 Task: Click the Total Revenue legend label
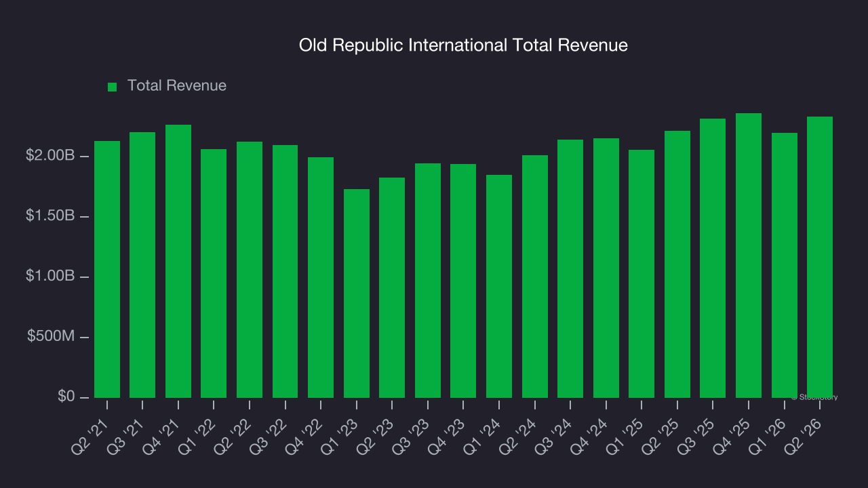(177, 86)
